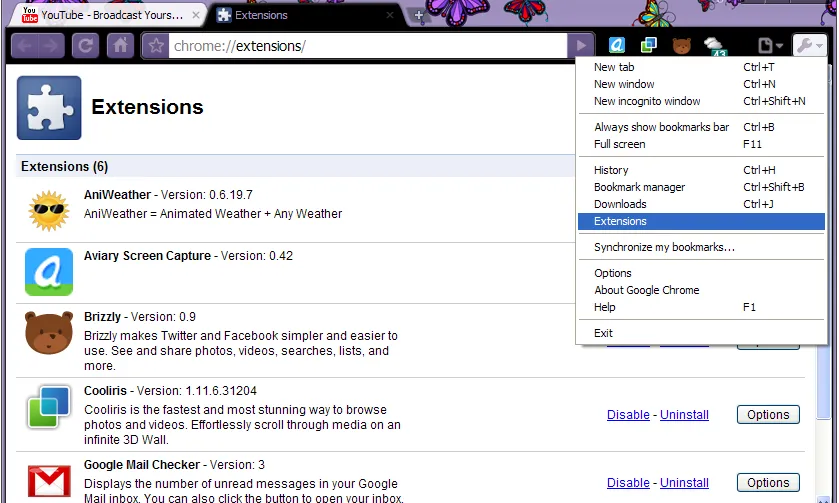
Task: Click the page vertical scrollbar thumb
Action: (823, 383)
